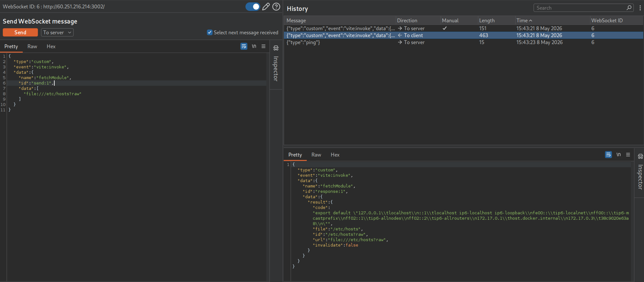Show newline characters in history response viewer

click(618, 154)
